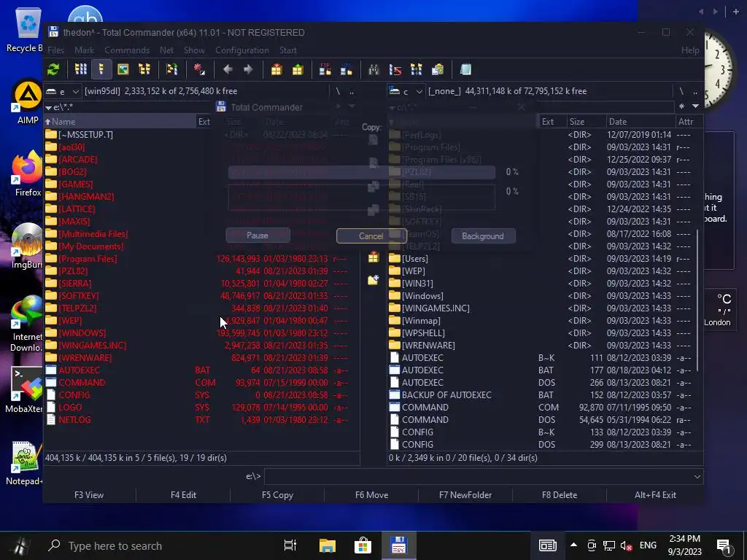
Task: Open the AIMP desktop shortcut
Action: [x=28, y=102]
